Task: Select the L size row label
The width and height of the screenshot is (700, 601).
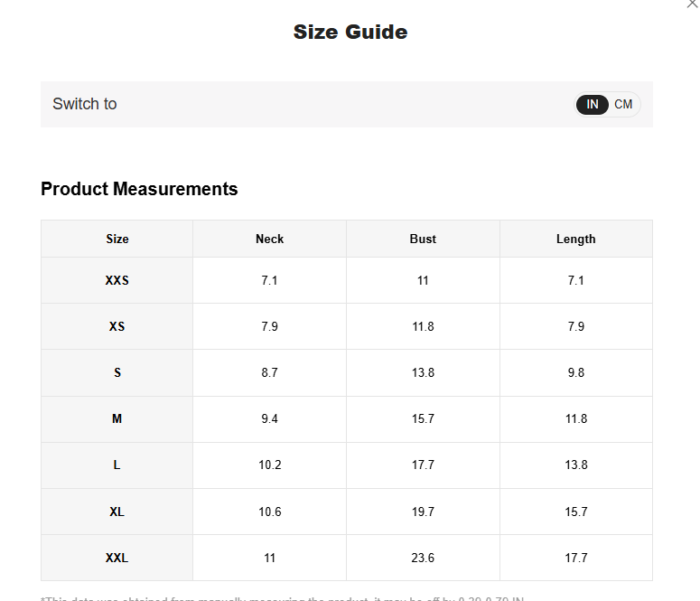Action: pyautogui.click(x=117, y=465)
